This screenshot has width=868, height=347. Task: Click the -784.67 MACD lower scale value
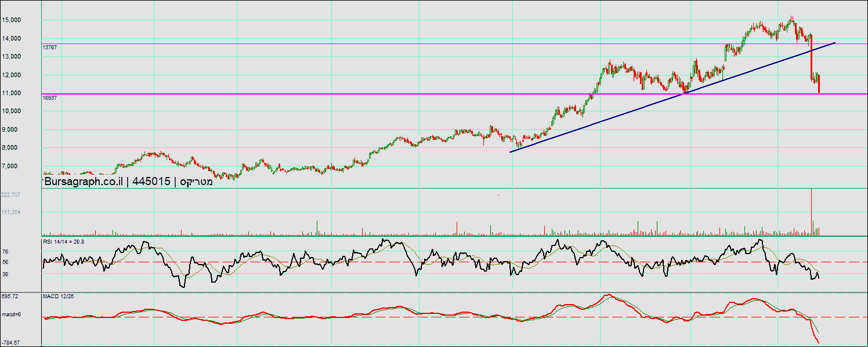point(10,343)
